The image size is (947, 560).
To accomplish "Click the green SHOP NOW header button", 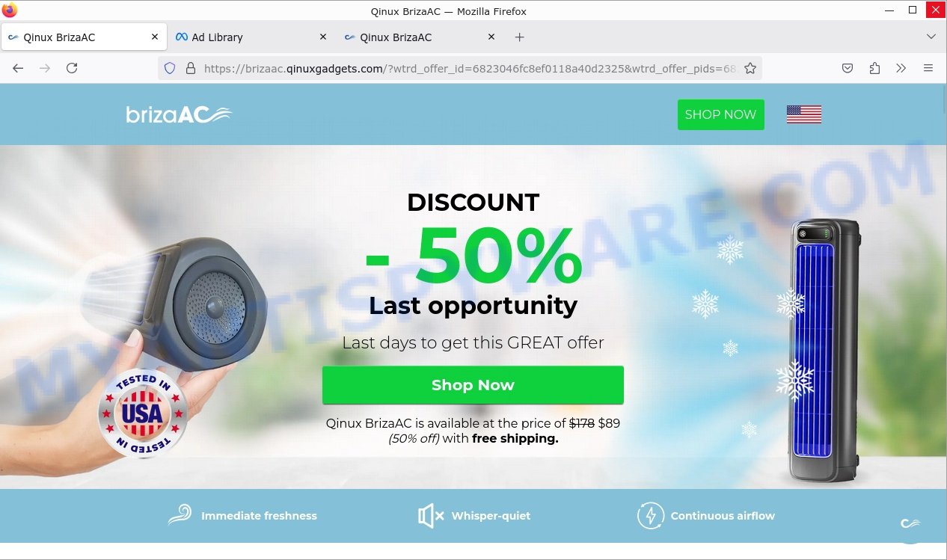I will [721, 114].
